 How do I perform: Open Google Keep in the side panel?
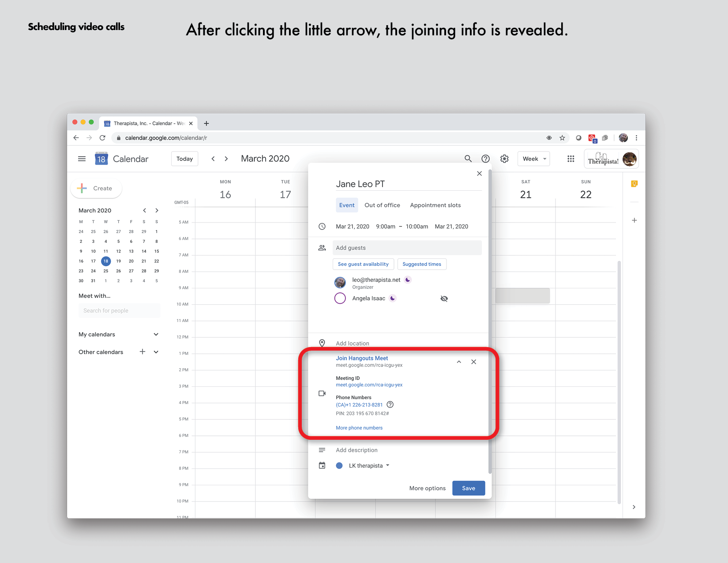pos(634,183)
